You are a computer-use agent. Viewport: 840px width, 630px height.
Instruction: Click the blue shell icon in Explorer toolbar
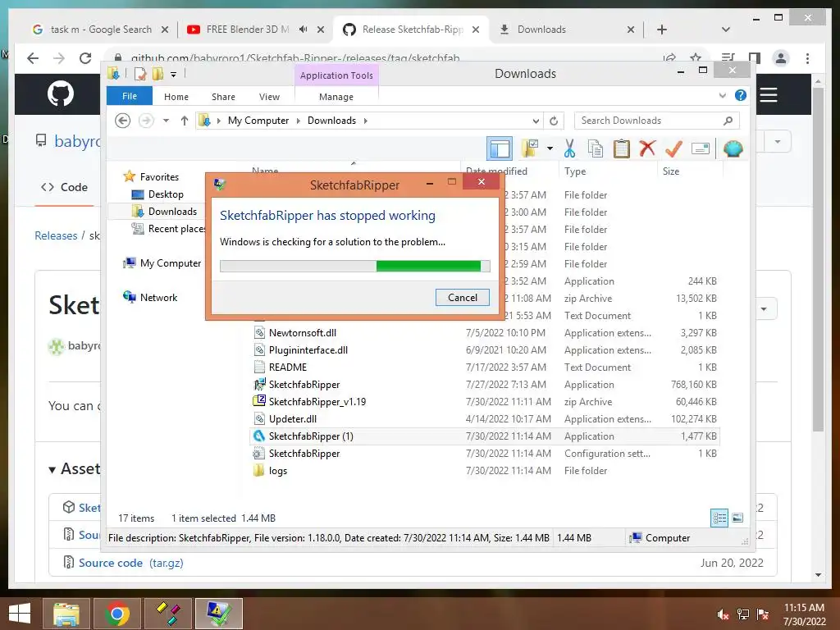(x=733, y=148)
